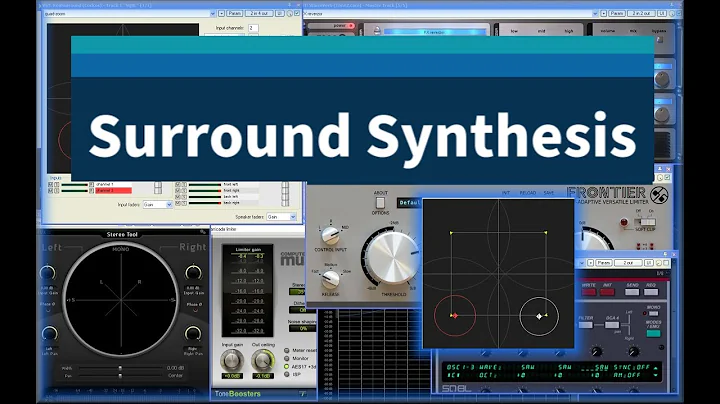Toggle the ISP option

coord(287,374)
